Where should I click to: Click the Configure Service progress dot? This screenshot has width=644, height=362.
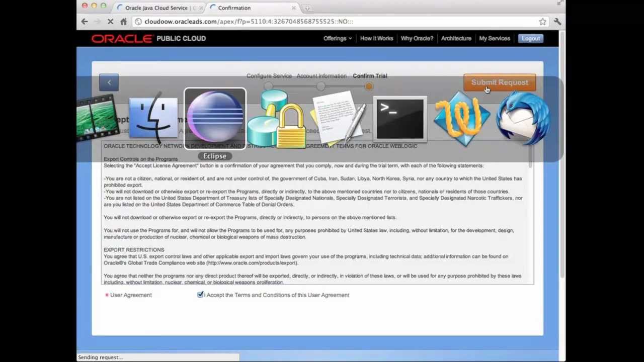[x=268, y=86]
